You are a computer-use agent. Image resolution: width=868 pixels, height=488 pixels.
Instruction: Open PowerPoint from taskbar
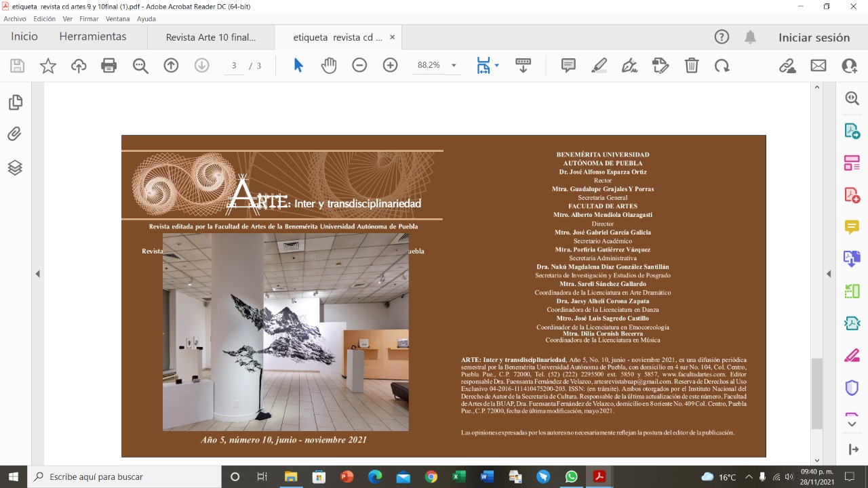coord(347,476)
